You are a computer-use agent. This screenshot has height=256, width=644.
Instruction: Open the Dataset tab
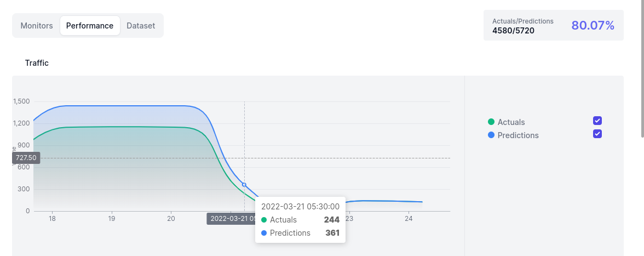pos(141,26)
